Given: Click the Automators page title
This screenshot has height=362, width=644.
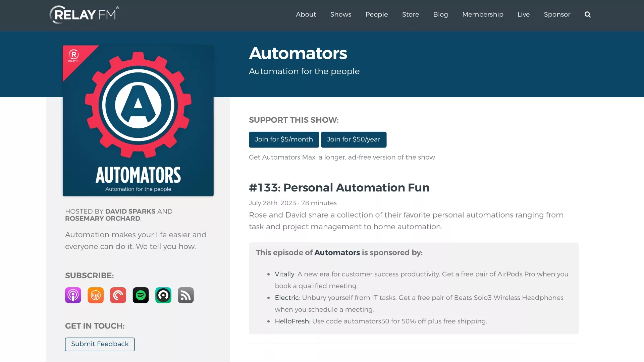Looking at the screenshot, I should tap(298, 53).
